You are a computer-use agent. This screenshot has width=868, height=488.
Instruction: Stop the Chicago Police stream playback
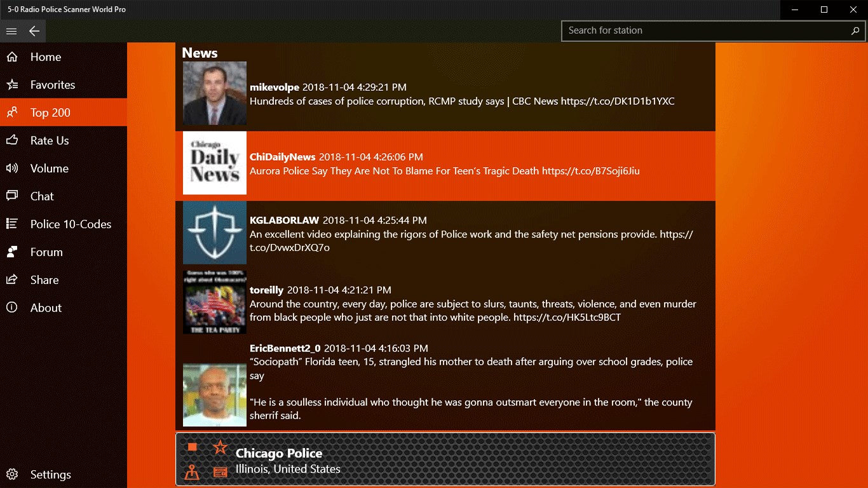tap(193, 447)
